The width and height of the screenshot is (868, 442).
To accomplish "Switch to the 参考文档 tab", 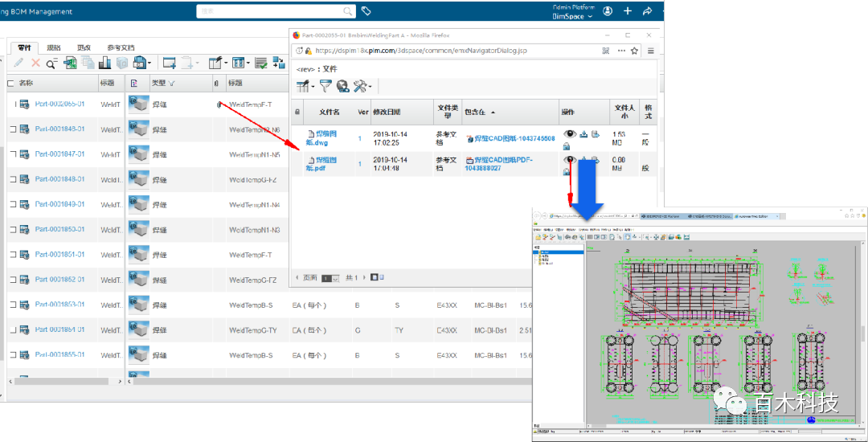I will (121, 47).
